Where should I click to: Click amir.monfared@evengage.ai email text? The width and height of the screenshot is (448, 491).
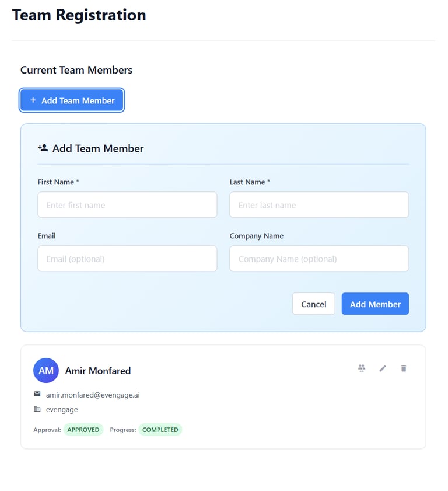coord(93,395)
